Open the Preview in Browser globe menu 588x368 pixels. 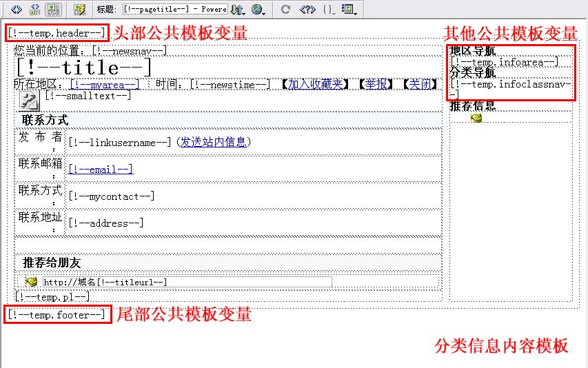(258, 10)
